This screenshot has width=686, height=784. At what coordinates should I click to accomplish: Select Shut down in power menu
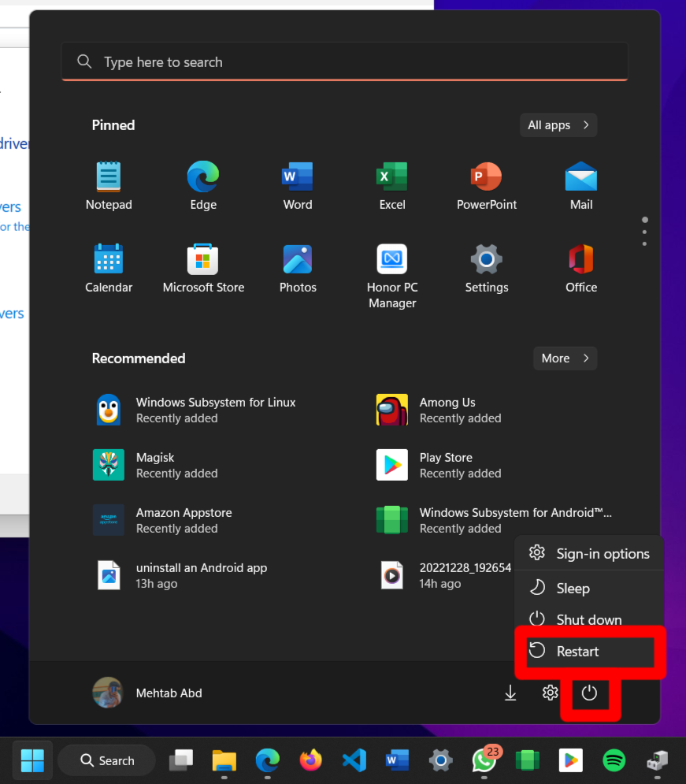[590, 619]
